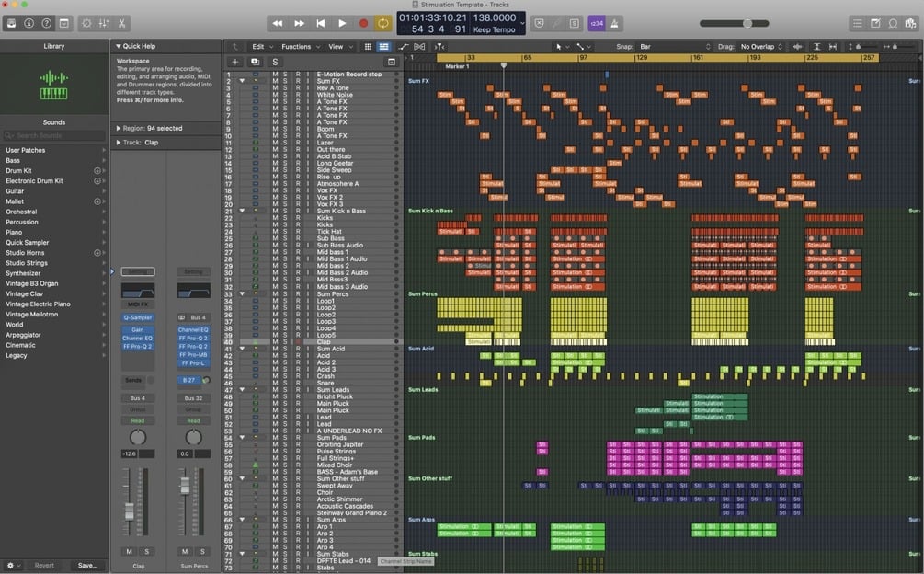Open Smart Controls dial icon

point(86,24)
